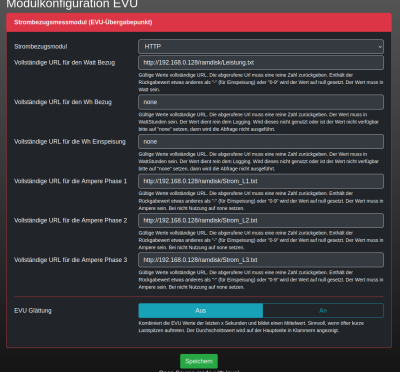This screenshot has height=372, width=400.
Task: Click the Wh Einspeisung URL label
Action: click(x=70, y=142)
